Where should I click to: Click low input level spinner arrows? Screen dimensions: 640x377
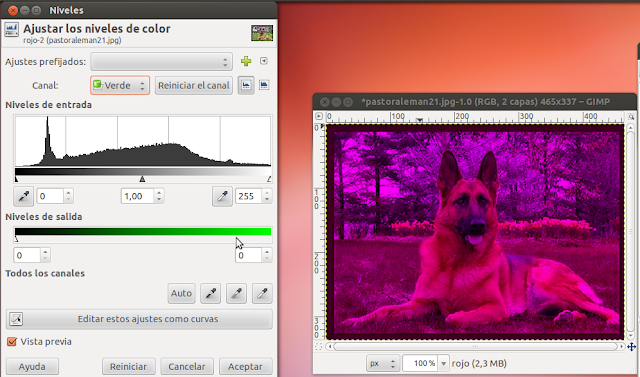[x=68, y=196]
